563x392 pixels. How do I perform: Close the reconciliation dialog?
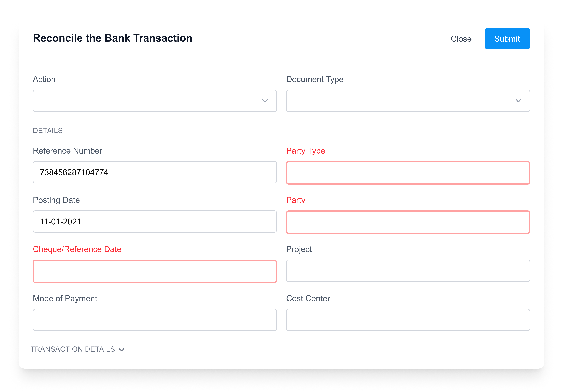(461, 39)
